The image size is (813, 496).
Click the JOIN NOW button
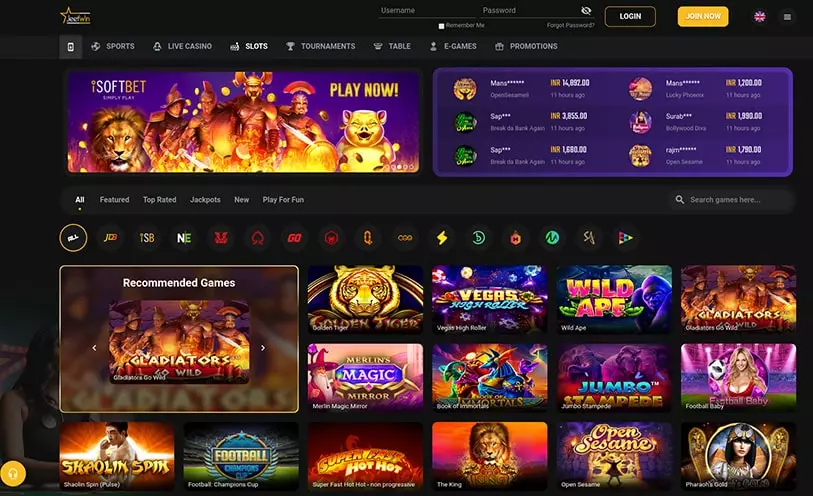(703, 17)
